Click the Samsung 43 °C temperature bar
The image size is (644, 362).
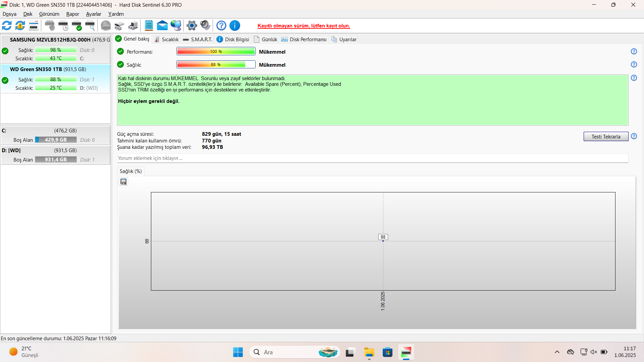click(56, 58)
